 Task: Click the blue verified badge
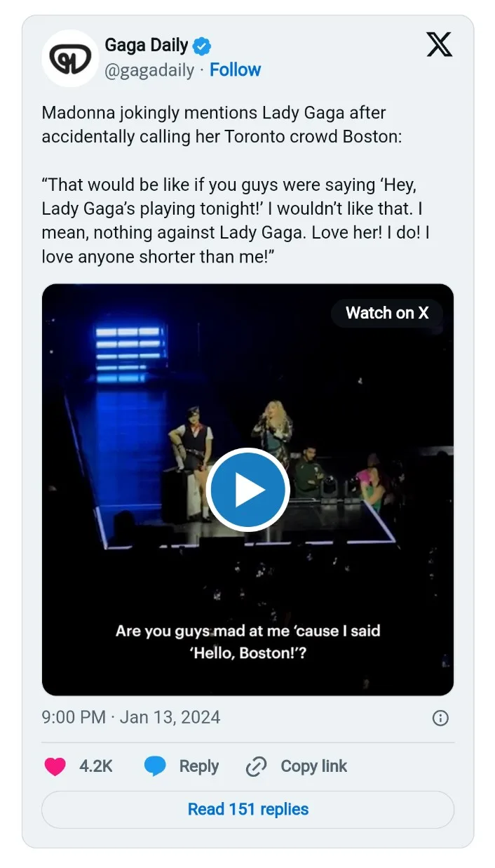pos(203,46)
